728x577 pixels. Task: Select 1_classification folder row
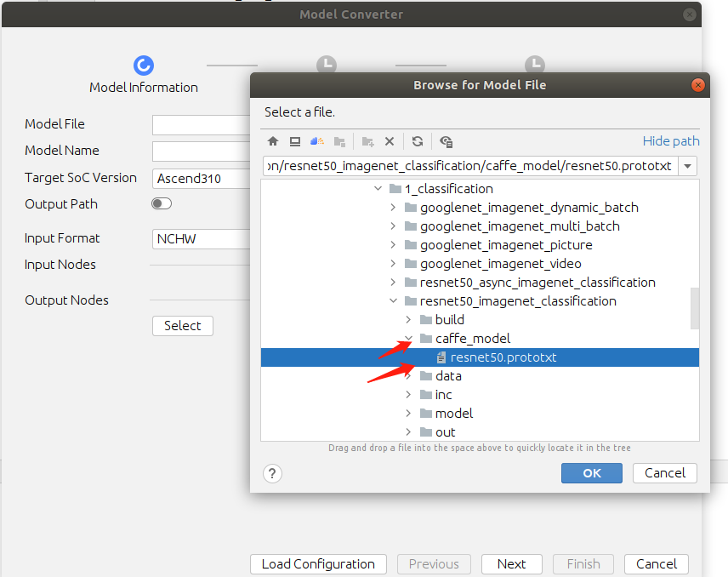(x=480, y=189)
